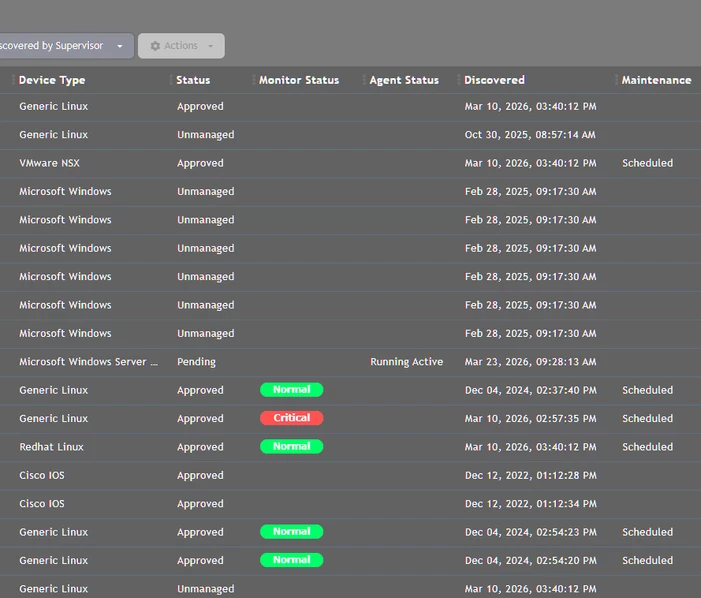Click the Pending status cell
Image resolution: width=701 pixels, height=598 pixels.
point(196,362)
